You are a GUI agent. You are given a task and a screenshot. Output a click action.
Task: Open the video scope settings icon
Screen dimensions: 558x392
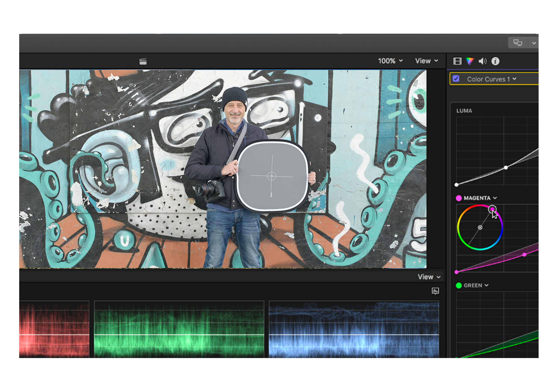[x=435, y=291]
